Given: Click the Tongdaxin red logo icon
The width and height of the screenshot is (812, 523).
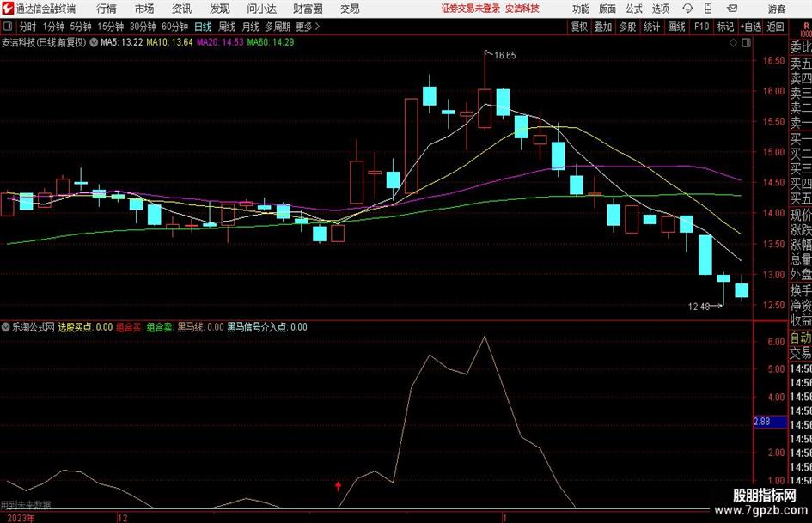Looking at the screenshot, I should tap(8, 9).
